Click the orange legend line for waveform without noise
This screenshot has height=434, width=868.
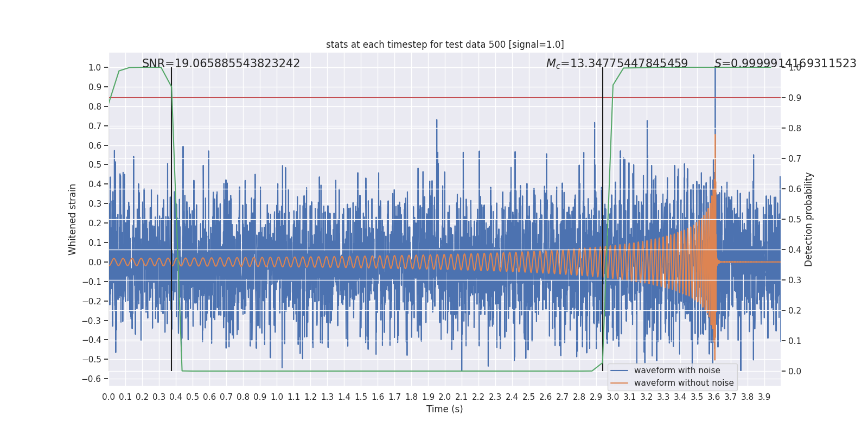click(x=619, y=383)
